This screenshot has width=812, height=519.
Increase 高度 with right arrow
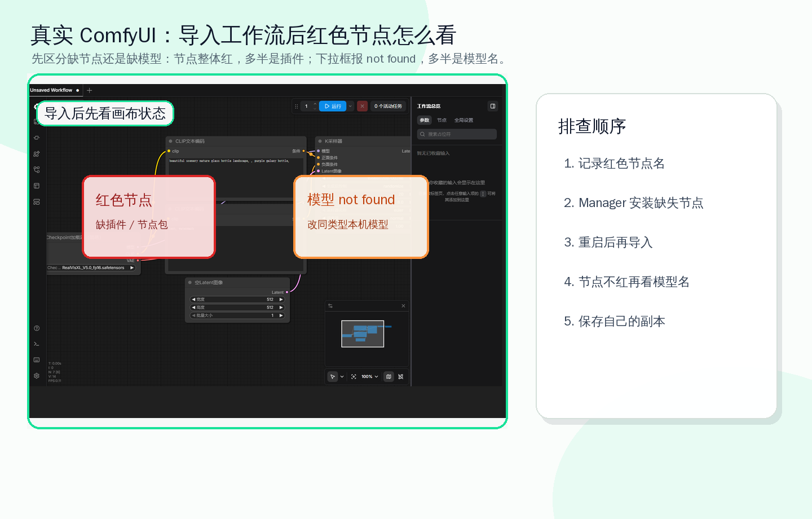click(281, 307)
